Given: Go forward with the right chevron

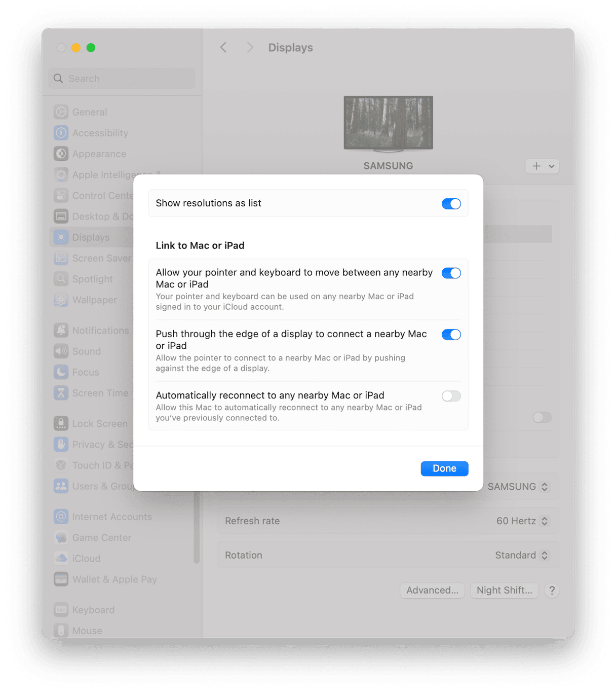Looking at the screenshot, I should [x=250, y=48].
